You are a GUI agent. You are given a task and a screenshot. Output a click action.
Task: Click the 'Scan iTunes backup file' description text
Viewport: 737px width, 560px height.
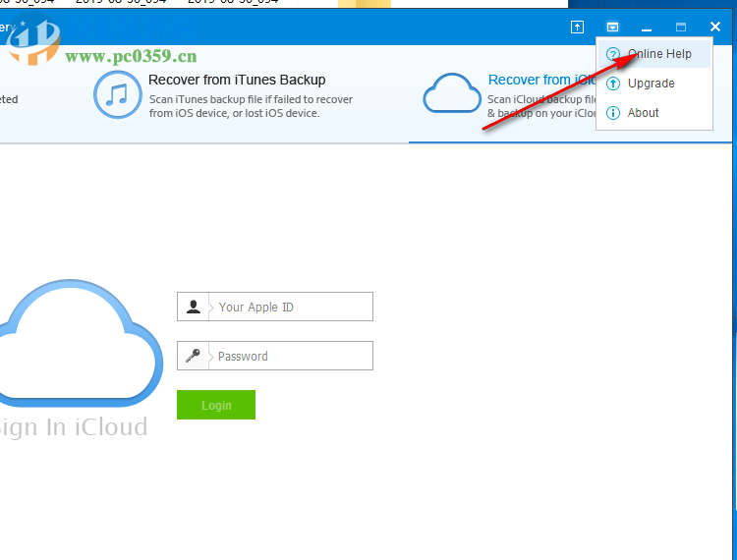(x=251, y=107)
